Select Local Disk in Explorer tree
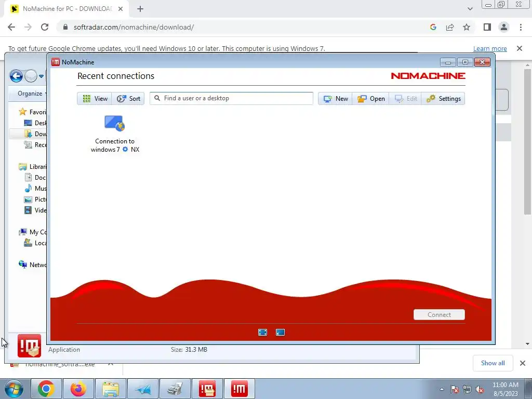Screen dimensions: 532x399 [x=35, y=243]
